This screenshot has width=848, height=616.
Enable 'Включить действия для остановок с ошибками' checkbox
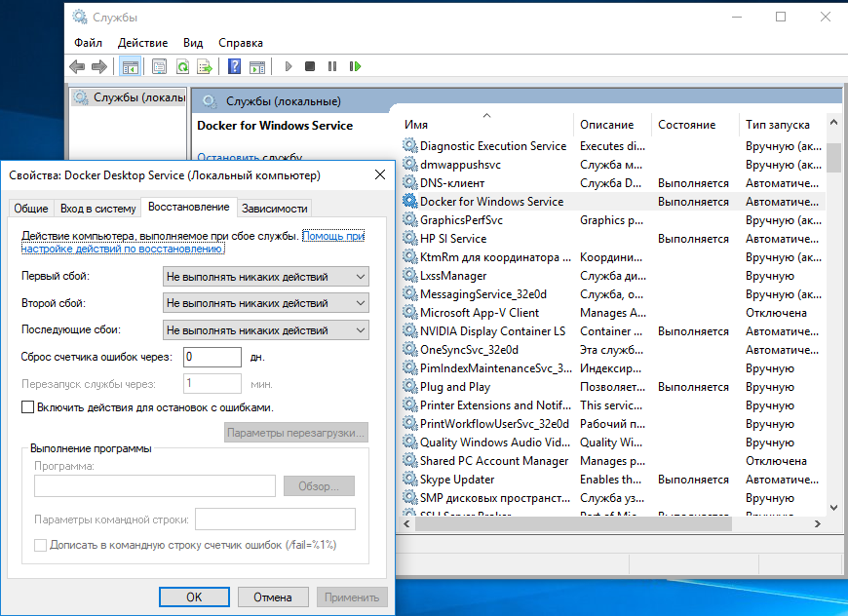point(27,407)
